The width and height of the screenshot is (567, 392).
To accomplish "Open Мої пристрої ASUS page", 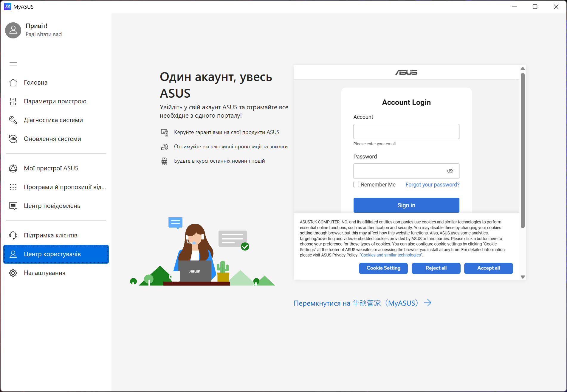I will [56, 168].
